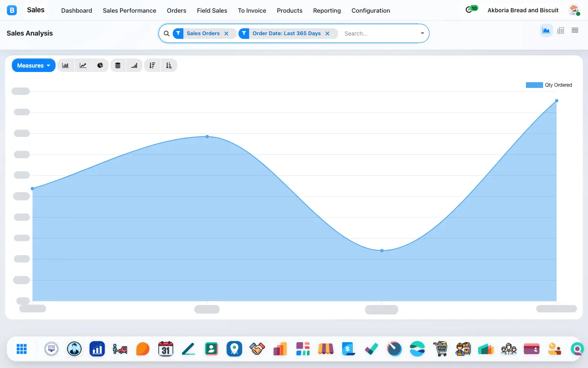Screen dimensions: 588x368
Task: Open activities clock icon with badge 10
Action: (471, 9)
